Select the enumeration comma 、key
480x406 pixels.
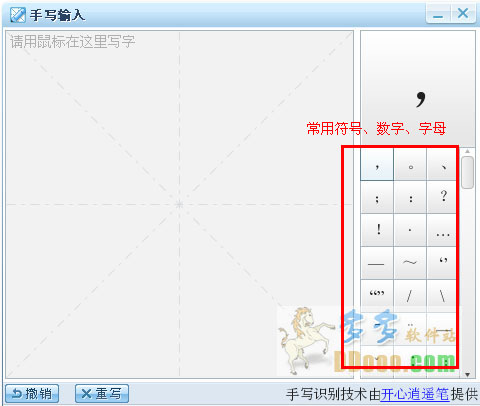click(442, 165)
